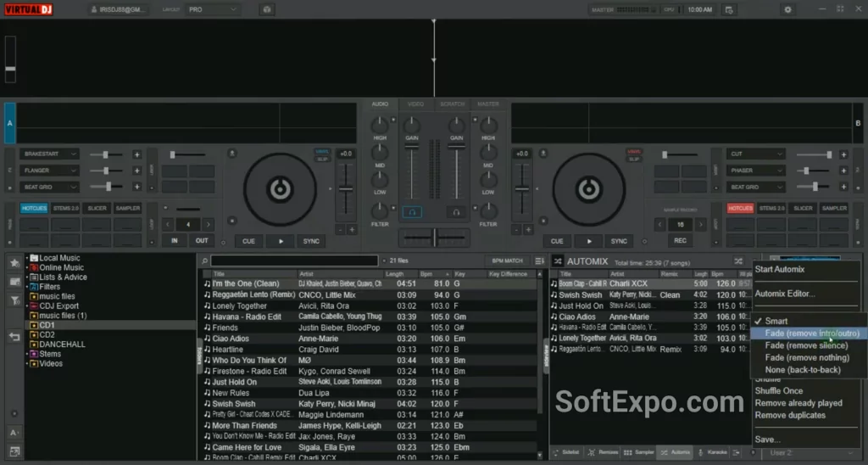Click the eject icon on the left deck
This screenshot has width=868, height=465.
pos(232,153)
